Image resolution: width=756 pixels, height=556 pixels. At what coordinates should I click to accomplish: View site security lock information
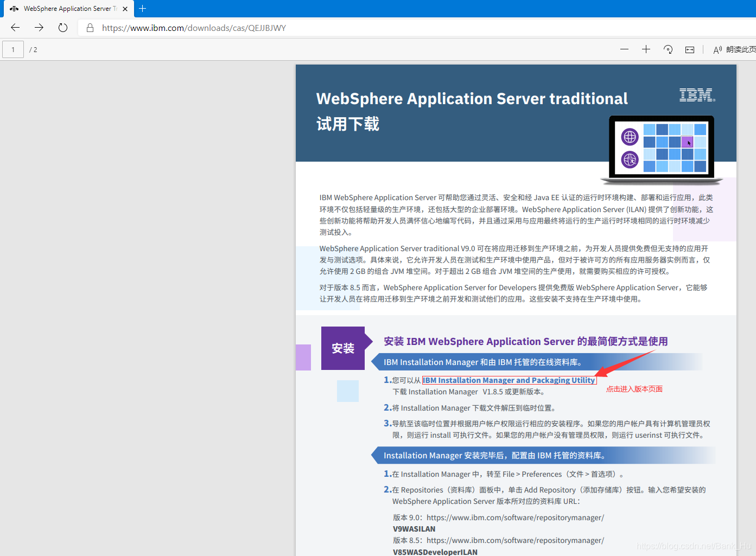90,28
